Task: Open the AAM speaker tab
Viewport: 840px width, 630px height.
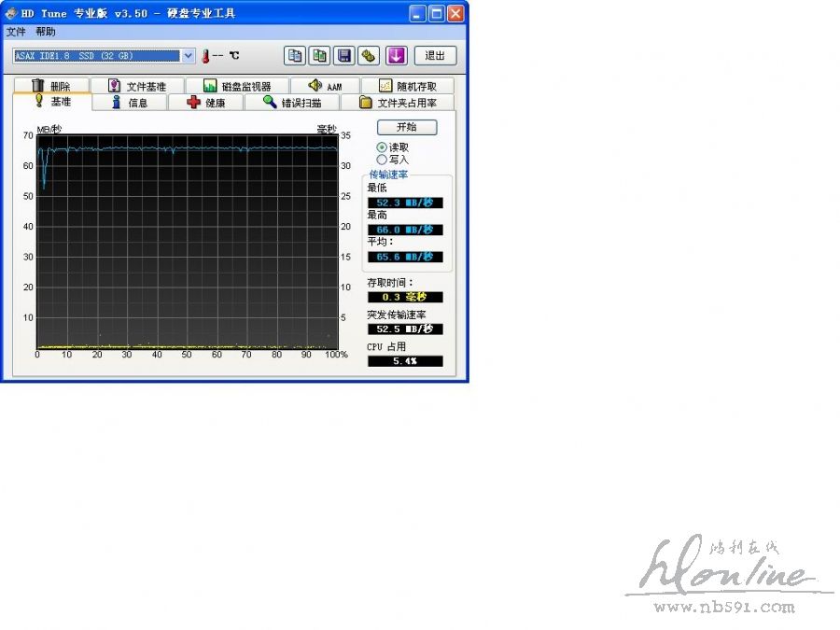Action: coord(325,86)
